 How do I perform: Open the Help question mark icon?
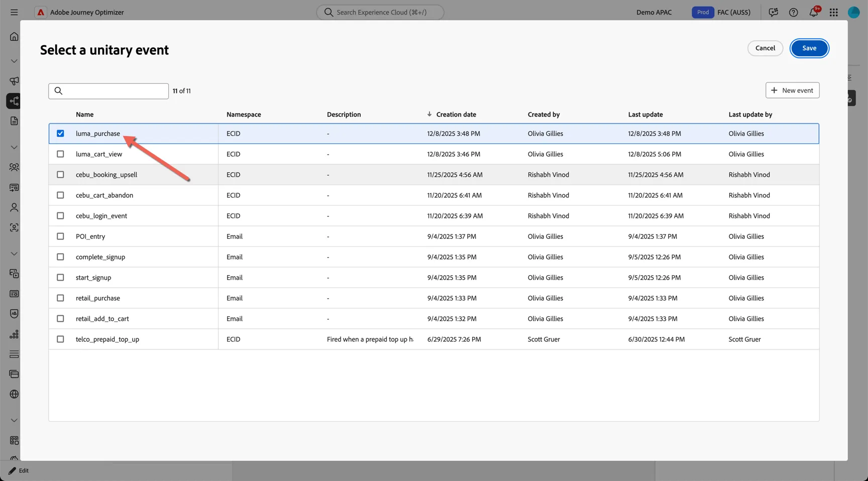pyautogui.click(x=793, y=12)
